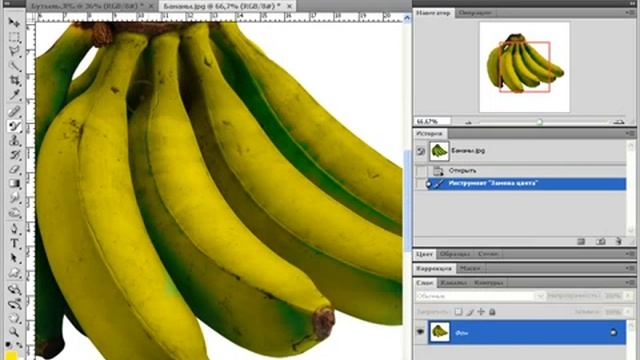
Task: Select the Healing Brush tool
Action: click(x=14, y=111)
